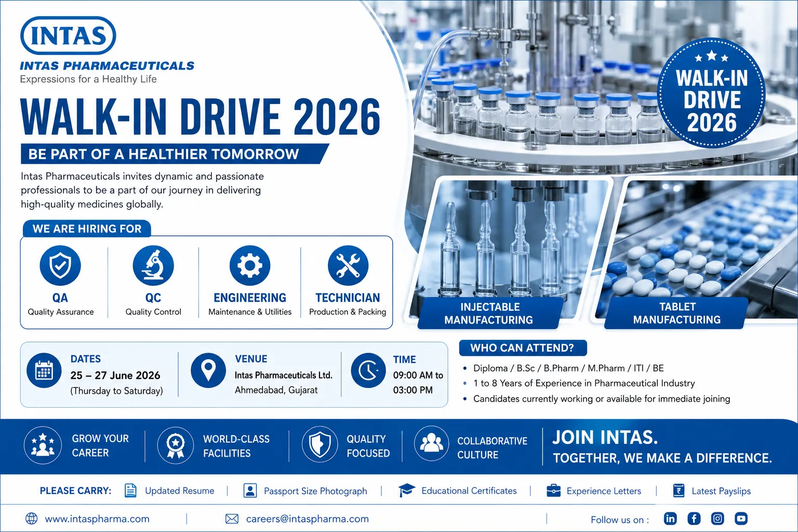
Task: Click careers@intaspharma.com email address
Action: [x=307, y=518]
